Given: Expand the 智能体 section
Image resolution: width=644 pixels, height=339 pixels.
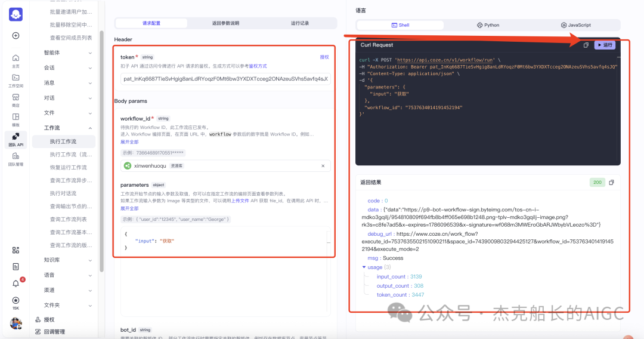Looking at the screenshot, I should [x=68, y=53].
